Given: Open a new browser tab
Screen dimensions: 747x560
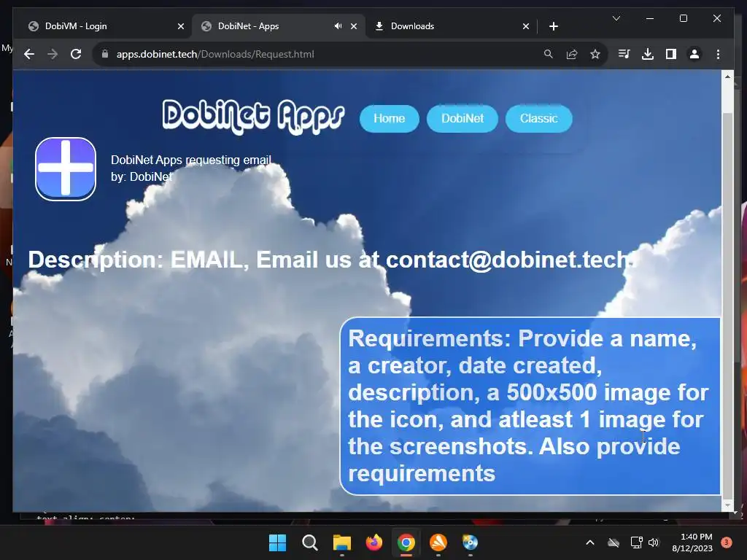Looking at the screenshot, I should [553, 27].
